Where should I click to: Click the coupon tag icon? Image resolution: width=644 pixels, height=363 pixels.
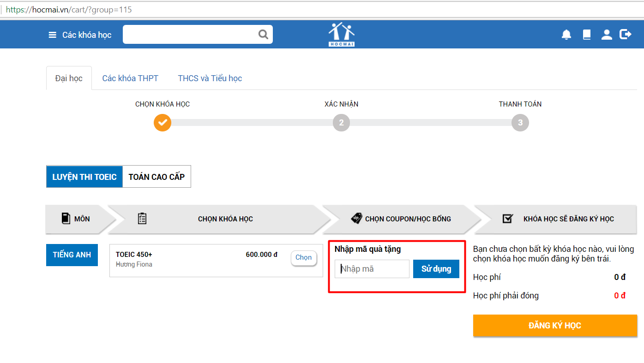coord(356,219)
